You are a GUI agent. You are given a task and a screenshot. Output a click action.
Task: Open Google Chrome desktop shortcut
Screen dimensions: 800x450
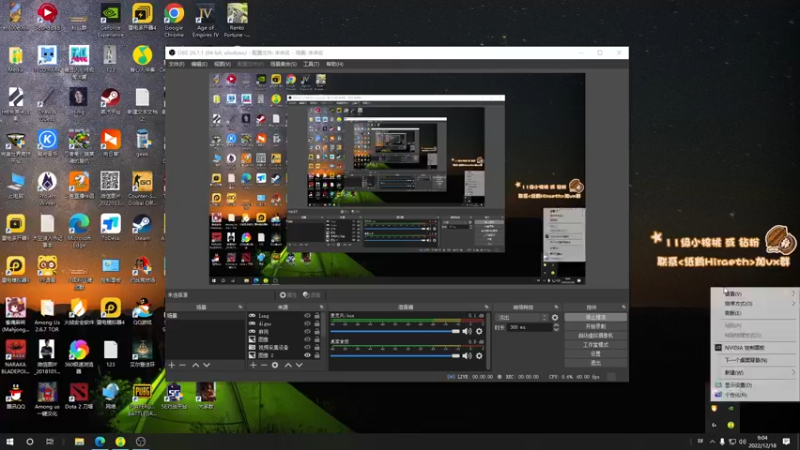click(174, 20)
